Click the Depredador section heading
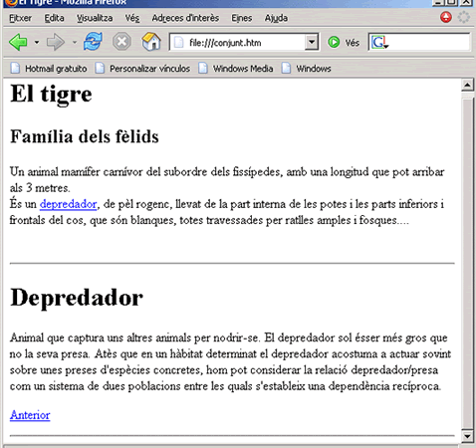Image resolution: width=476 pixels, height=448 pixels. click(77, 298)
